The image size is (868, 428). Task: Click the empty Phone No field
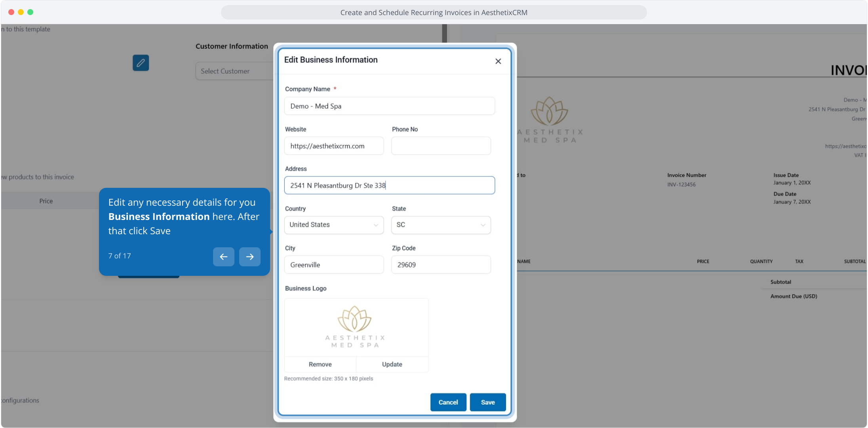pyautogui.click(x=440, y=146)
